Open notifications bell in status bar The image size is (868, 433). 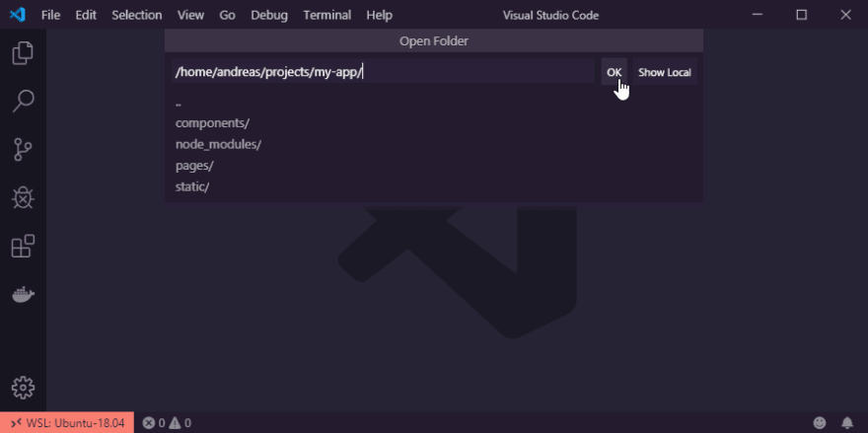pyautogui.click(x=847, y=423)
